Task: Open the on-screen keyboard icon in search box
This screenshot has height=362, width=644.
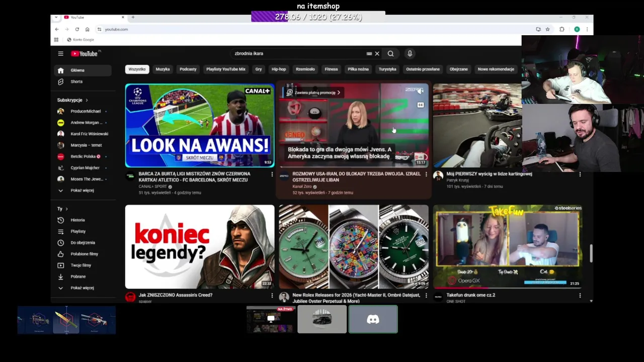Action: coord(369,53)
